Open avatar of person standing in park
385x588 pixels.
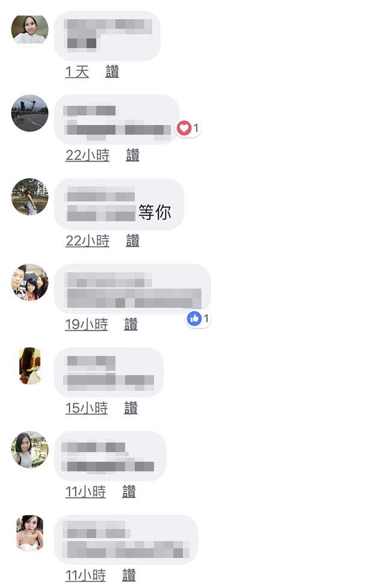(x=30, y=197)
